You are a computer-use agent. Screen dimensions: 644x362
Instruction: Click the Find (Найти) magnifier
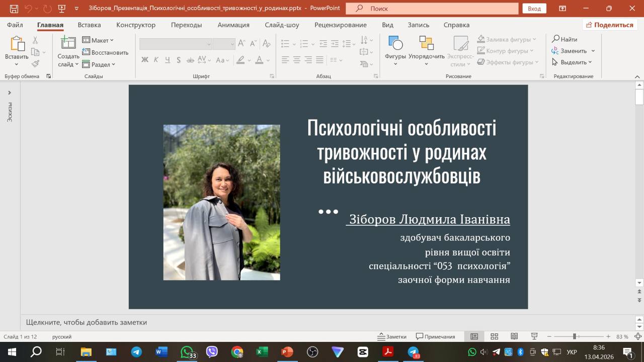click(565, 39)
